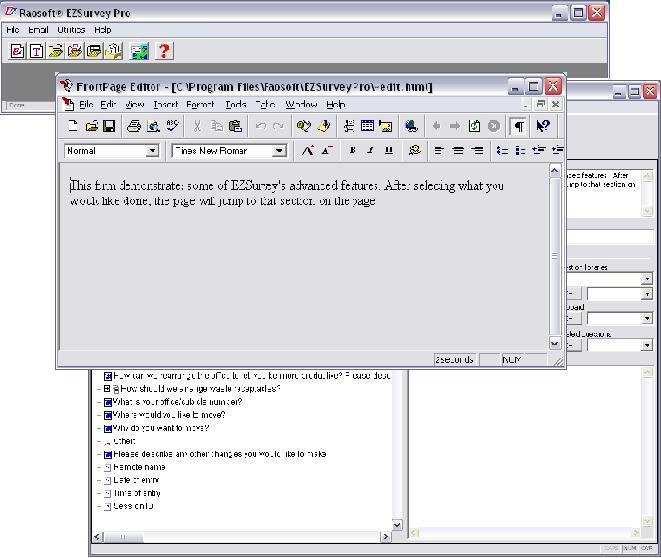Click Save floppy icon in FrontPage Editor
This screenshot has height=558, width=661.
pyautogui.click(x=109, y=126)
